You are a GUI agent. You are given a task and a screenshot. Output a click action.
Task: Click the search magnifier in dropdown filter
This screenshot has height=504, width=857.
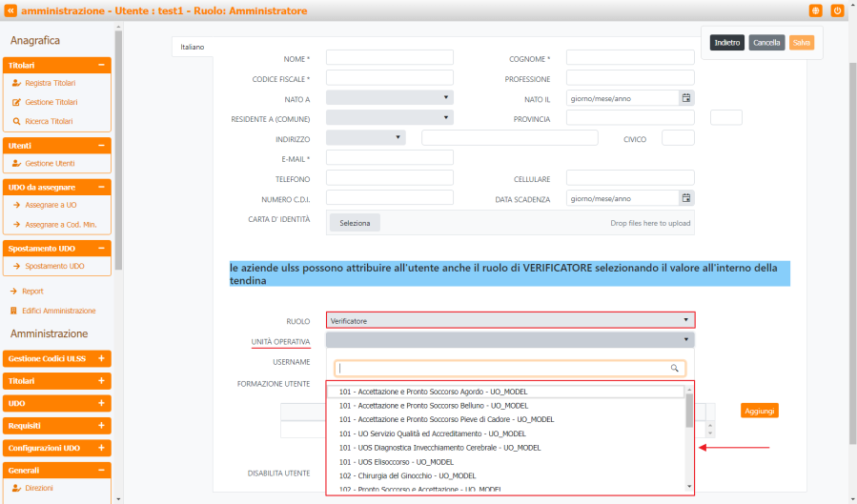click(x=675, y=368)
